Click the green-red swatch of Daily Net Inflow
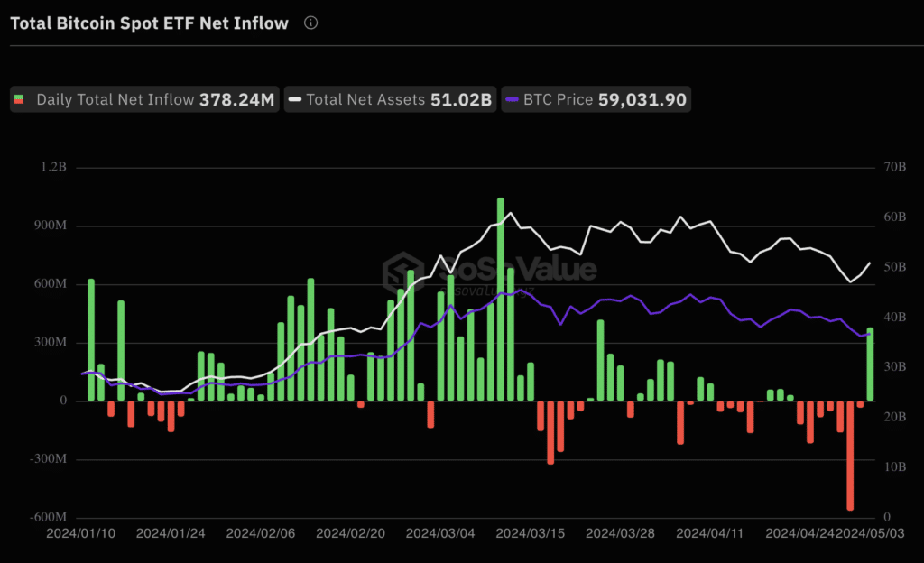This screenshot has width=924, height=563. [x=19, y=99]
